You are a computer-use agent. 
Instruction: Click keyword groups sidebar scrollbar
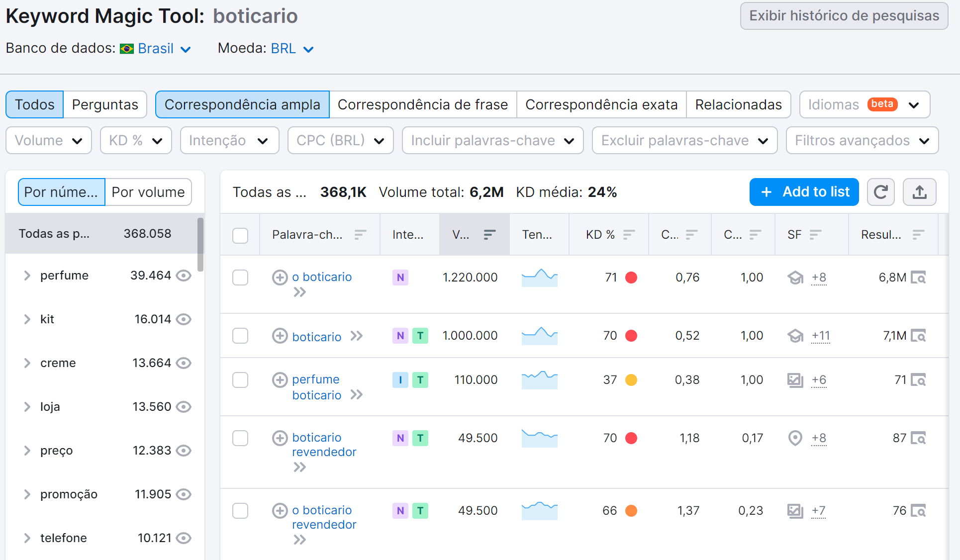click(200, 245)
